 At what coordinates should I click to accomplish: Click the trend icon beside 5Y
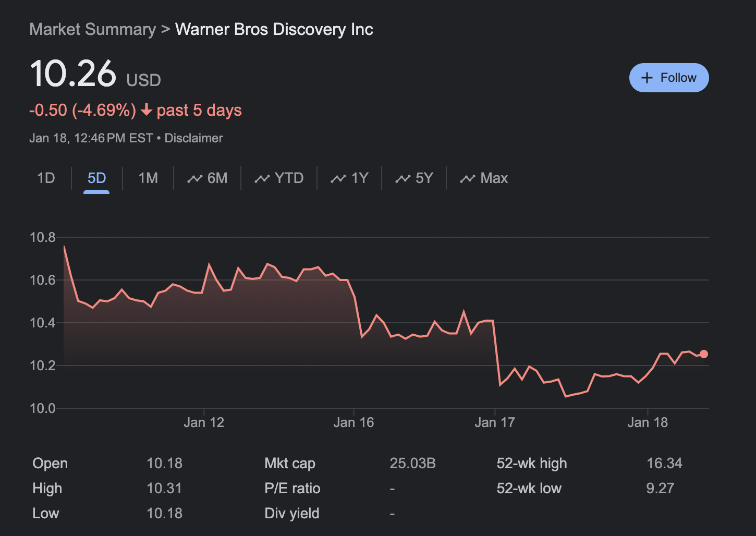(x=403, y=179)
